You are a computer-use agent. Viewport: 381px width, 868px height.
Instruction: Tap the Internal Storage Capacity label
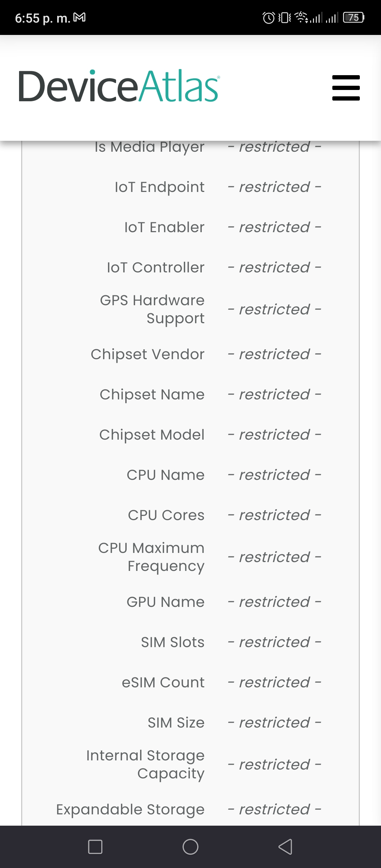(145, 765)
